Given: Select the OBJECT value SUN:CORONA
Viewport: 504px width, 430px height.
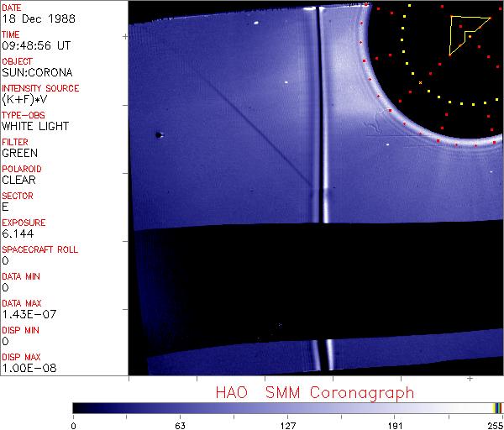Looking at the screenshot, I should click(x=37, y=72).
